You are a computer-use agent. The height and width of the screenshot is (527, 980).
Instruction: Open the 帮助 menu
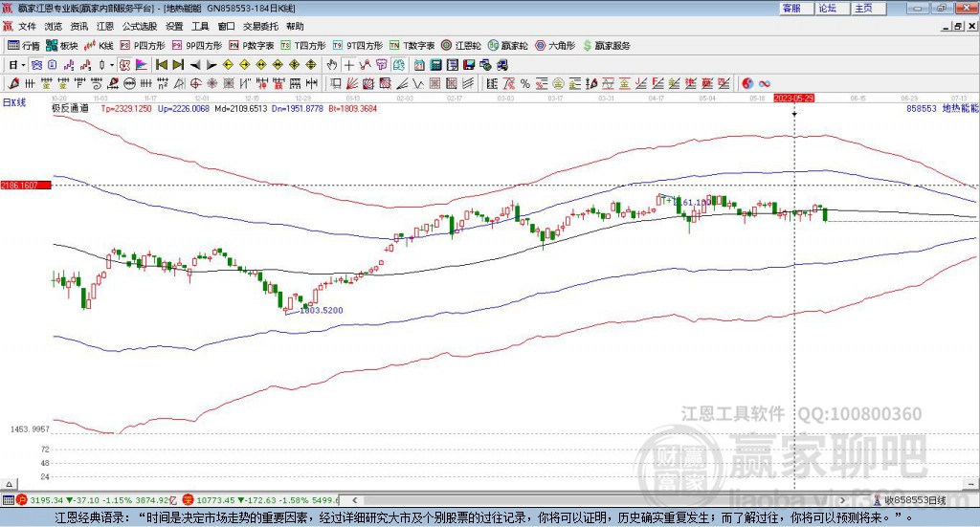pos(295,26)
